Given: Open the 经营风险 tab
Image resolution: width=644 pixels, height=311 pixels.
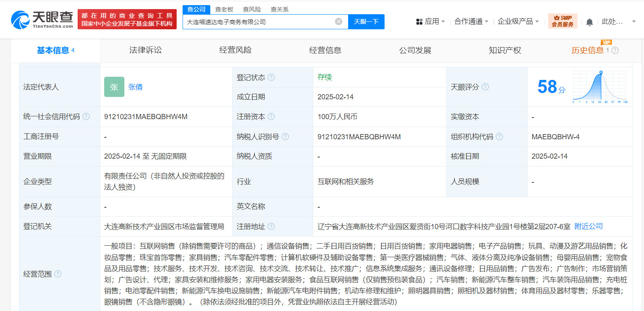Looking at the screenshot, I should 235,50.
